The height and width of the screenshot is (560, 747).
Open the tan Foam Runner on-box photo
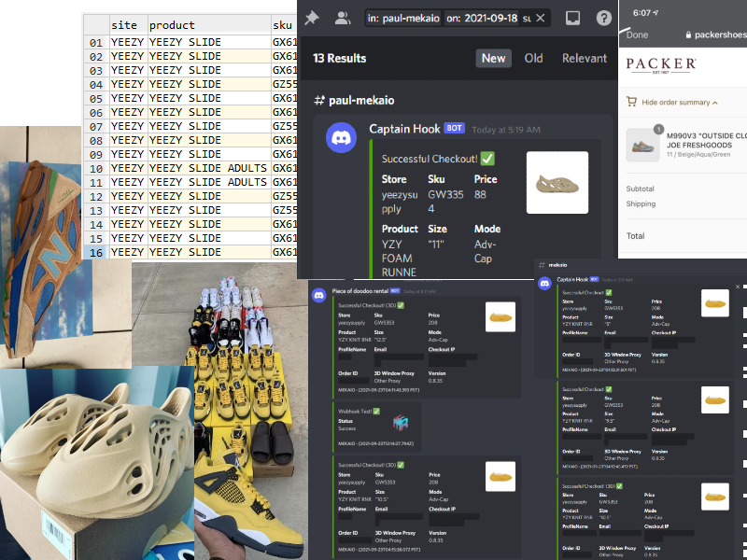tap(97, 464)
